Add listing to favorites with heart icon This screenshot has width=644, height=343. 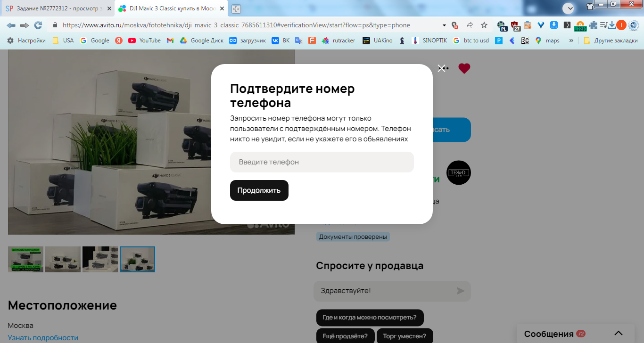click(x=464, y=68)
